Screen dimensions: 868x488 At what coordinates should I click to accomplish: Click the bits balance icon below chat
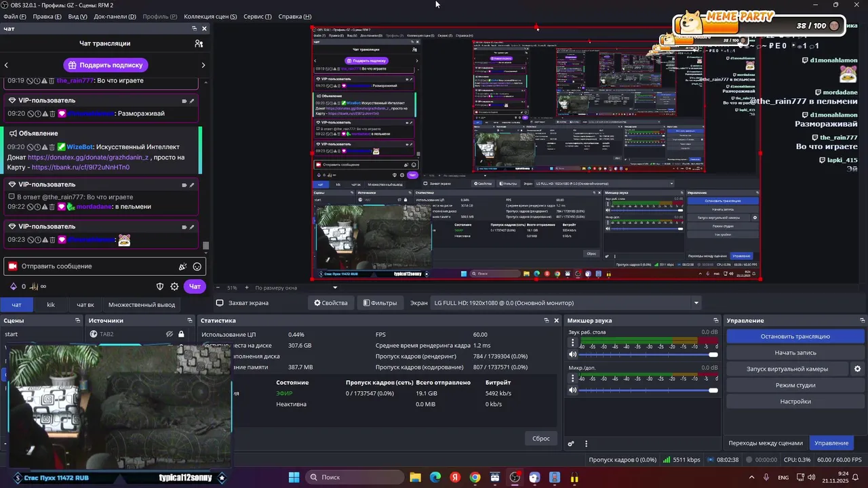coord(12,287)
